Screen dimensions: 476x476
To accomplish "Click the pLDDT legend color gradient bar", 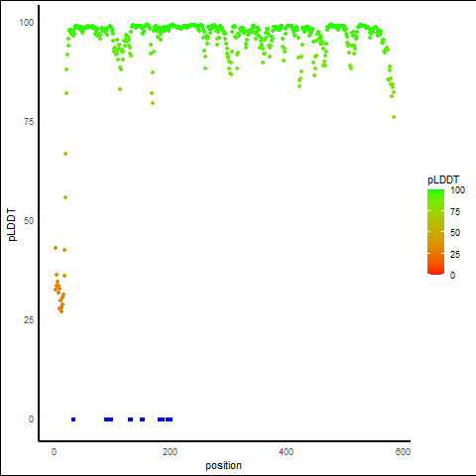I will pyautogui.click(x=435, y=232).
